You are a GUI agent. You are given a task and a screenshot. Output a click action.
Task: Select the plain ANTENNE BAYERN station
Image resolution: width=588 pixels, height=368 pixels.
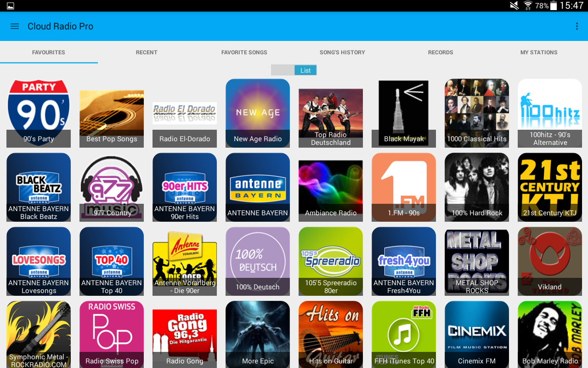(258, 187)
